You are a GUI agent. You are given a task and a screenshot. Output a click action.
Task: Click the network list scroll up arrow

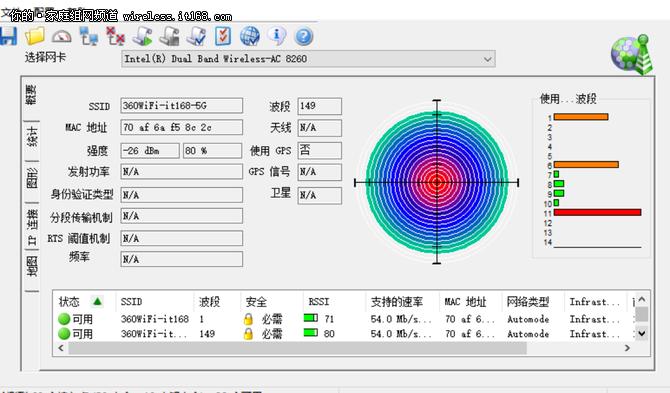tap(641, 300)
